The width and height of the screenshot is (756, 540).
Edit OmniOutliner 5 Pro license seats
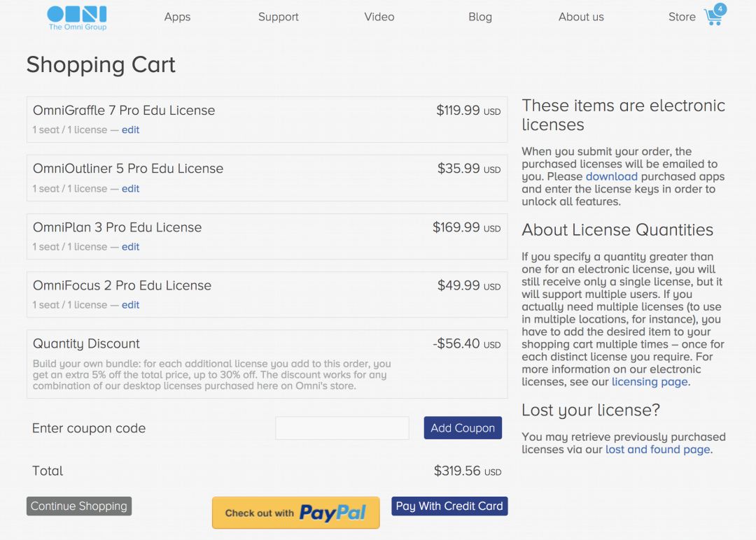130,189
